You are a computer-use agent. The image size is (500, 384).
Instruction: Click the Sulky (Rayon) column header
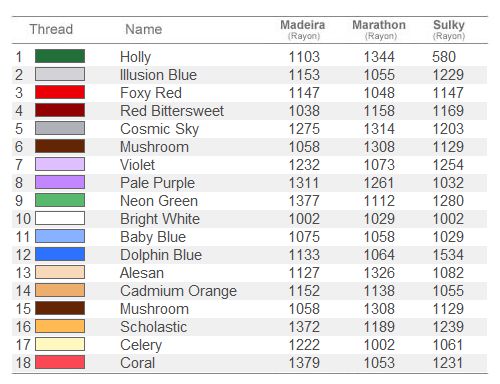click(449, 30)
